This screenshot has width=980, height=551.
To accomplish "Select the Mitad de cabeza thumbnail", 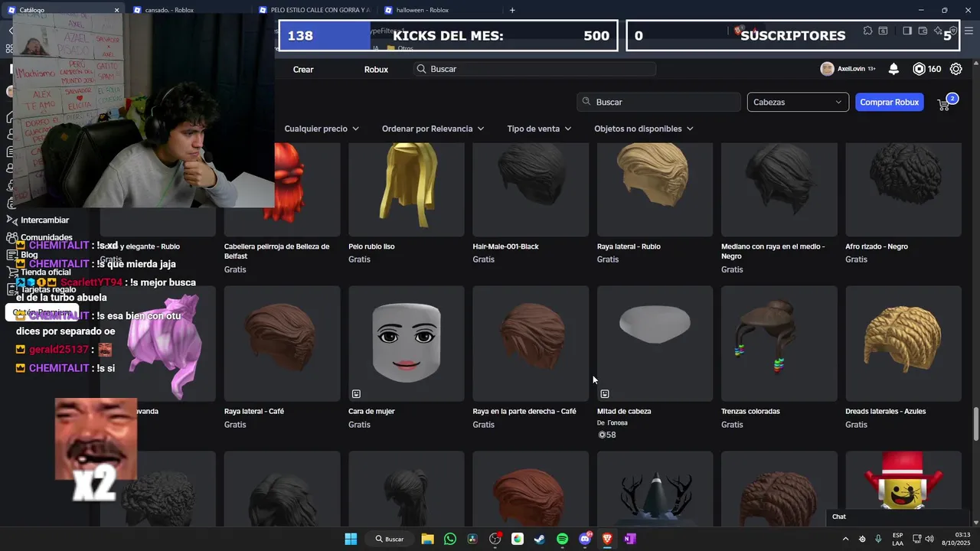I will [655, 344].
